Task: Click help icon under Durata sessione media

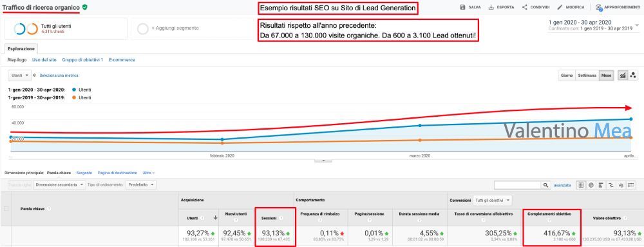Action: pos(419,219)
